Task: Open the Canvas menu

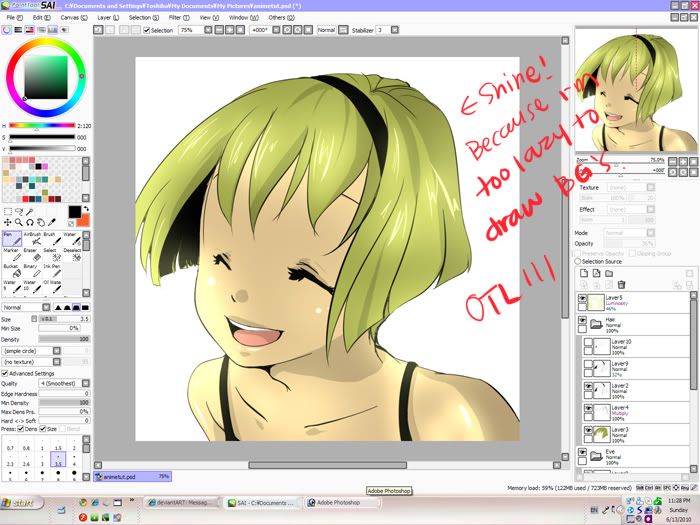Action: click(74, 17)
